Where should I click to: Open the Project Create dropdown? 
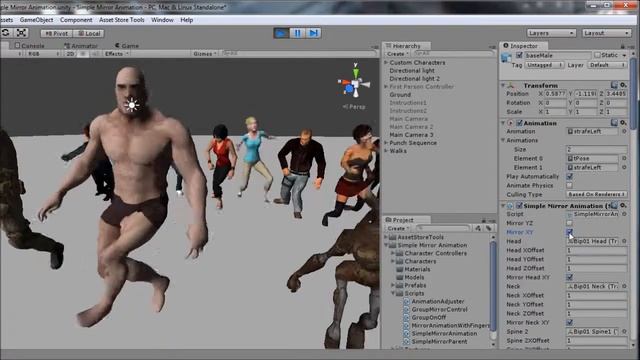(x=398, y=229)
